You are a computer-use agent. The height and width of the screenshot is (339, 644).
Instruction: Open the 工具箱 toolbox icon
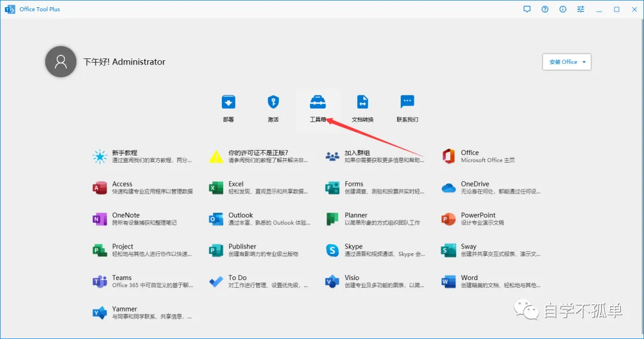coord(318,102)
